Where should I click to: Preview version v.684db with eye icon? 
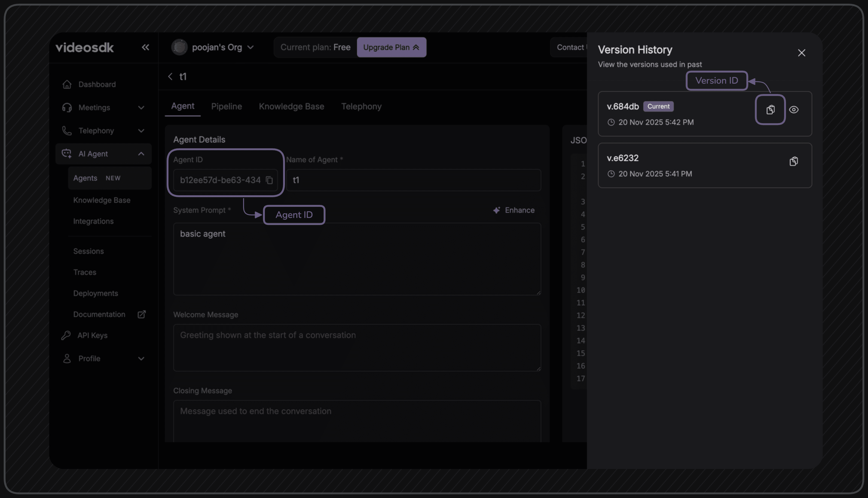[x=793, y=110]
